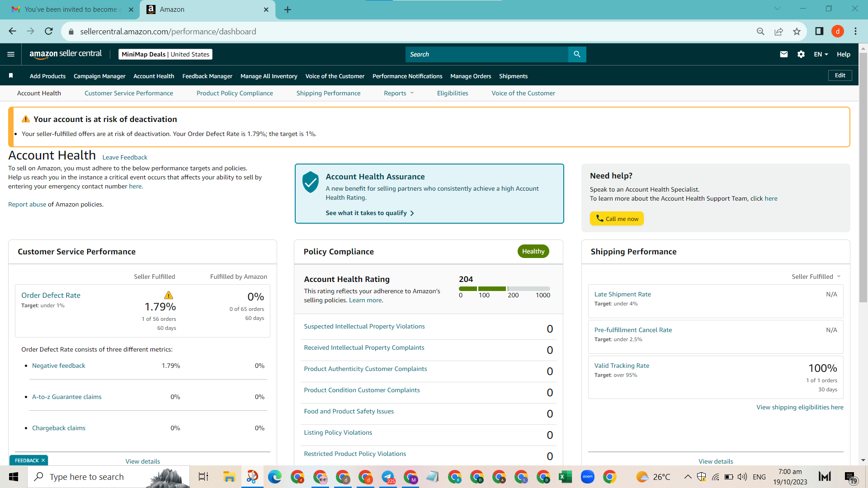The image size is (868, 488).
Task: Open the browser zoom magnifier icon
Action: (760, 31)
